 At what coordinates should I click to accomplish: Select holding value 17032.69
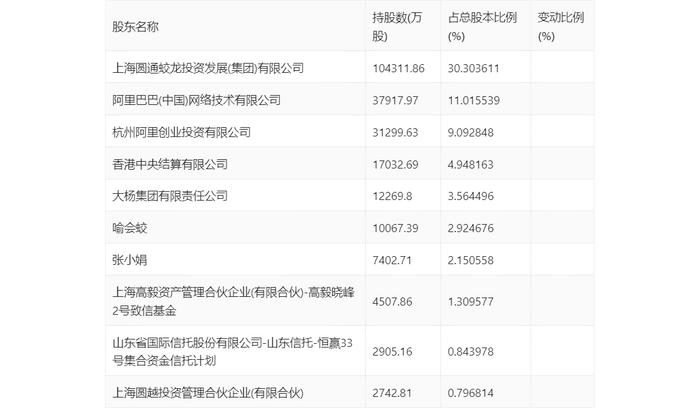[x=396, y=165]
